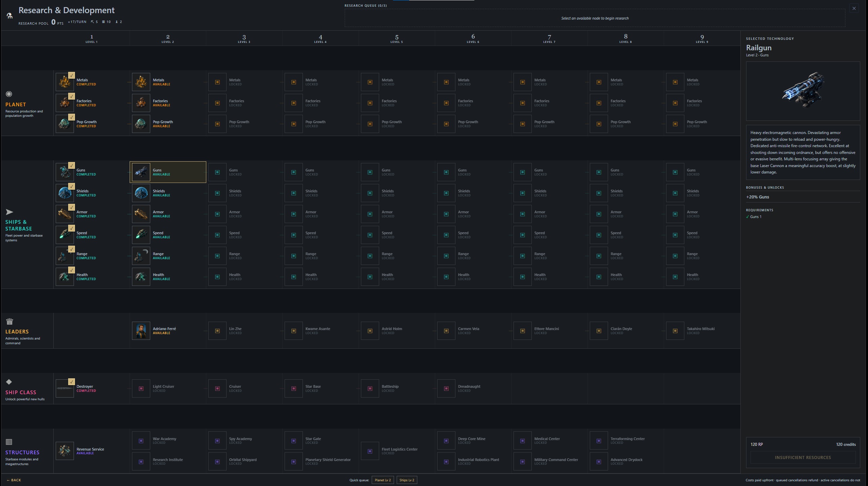
Task: Pick the Shields Level 2 available icon
Action: tap(141, 193)
